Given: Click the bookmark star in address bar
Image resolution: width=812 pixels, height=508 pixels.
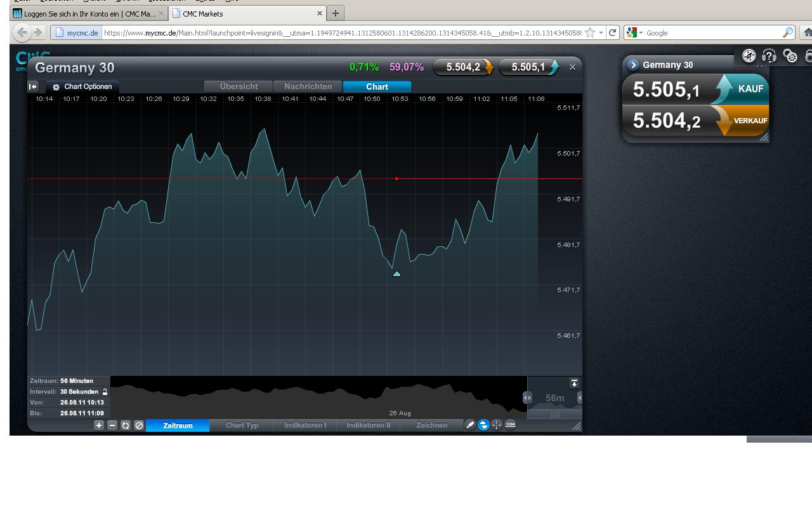Looking at the screenshot, I should point(590,32).
